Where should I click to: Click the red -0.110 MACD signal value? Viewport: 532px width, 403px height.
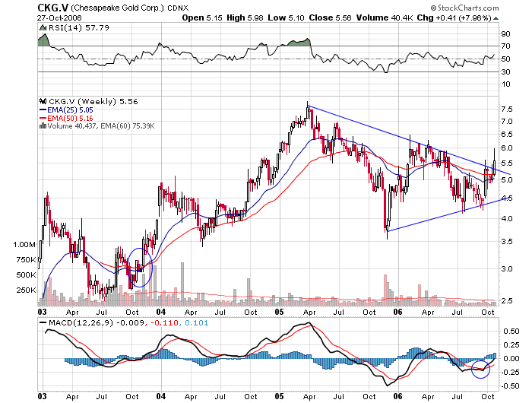pos(164,322)
